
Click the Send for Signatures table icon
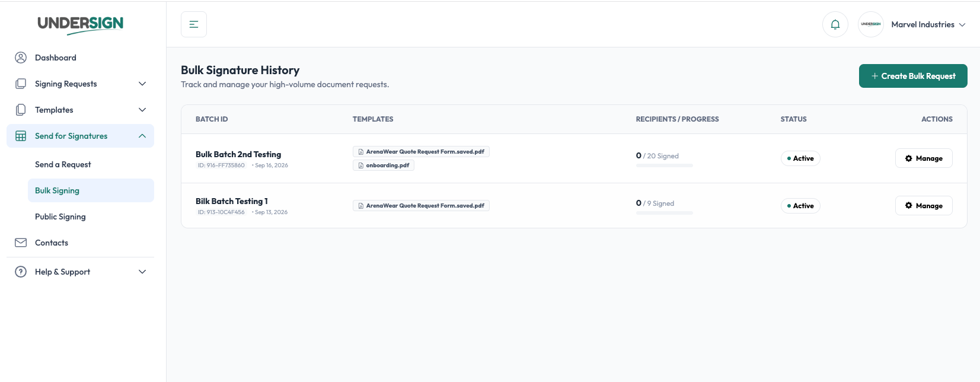(x=21, y=136)
